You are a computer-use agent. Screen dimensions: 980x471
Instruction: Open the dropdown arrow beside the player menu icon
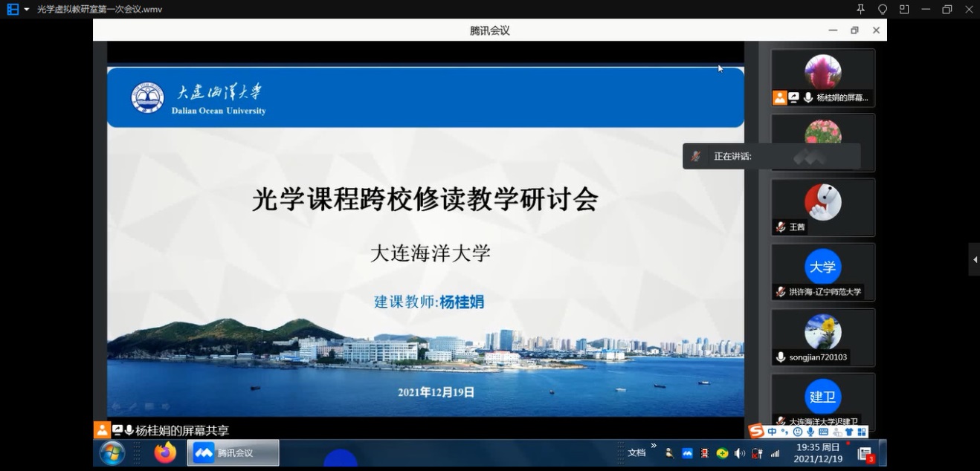27,10
